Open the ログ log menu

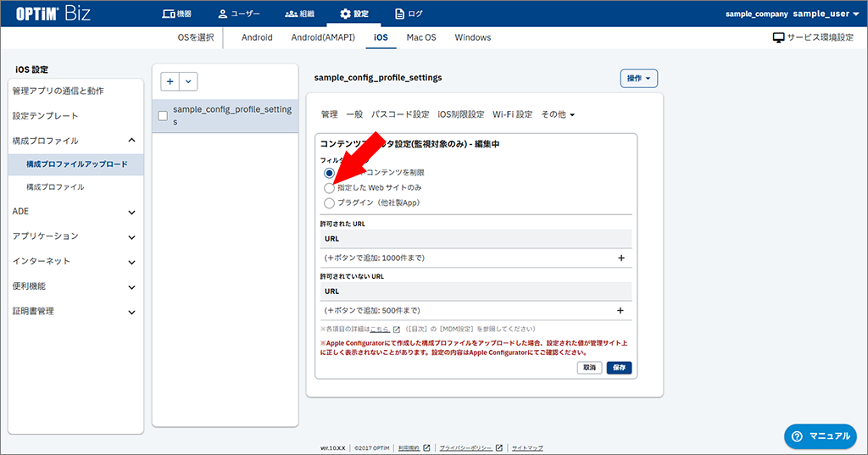coord(409,14)
